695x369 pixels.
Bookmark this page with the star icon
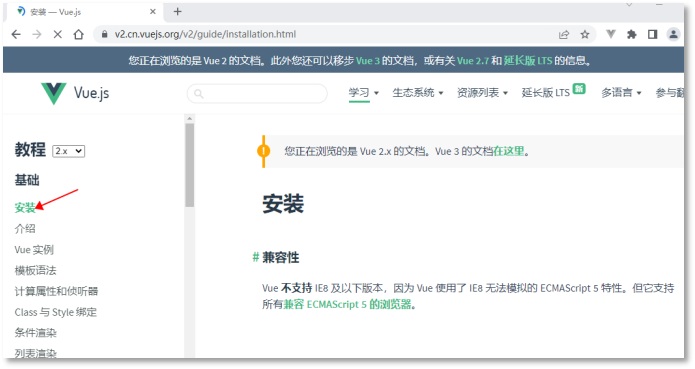(585, 35)
